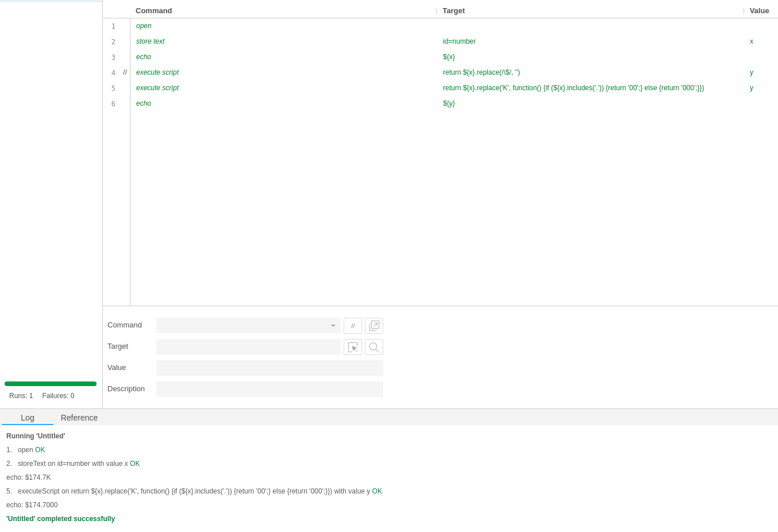Click the log line 'Running Untitled'
This screenshot has width=778, height=532.
point(36,436)
